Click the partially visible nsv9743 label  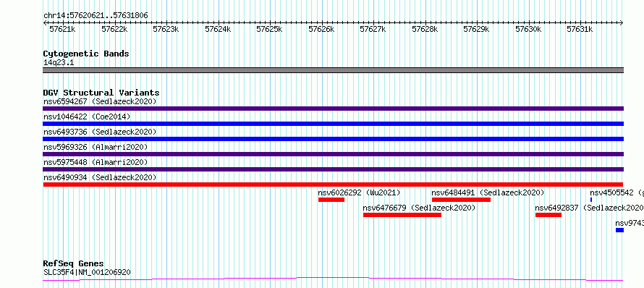(x=630, y=223)
